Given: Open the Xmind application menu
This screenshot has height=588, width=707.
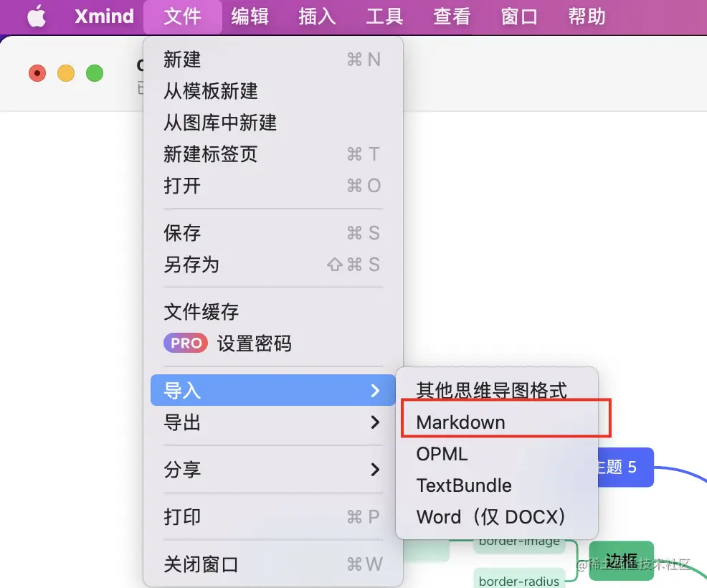Looking at the screenshot, I should click(104, 16).
